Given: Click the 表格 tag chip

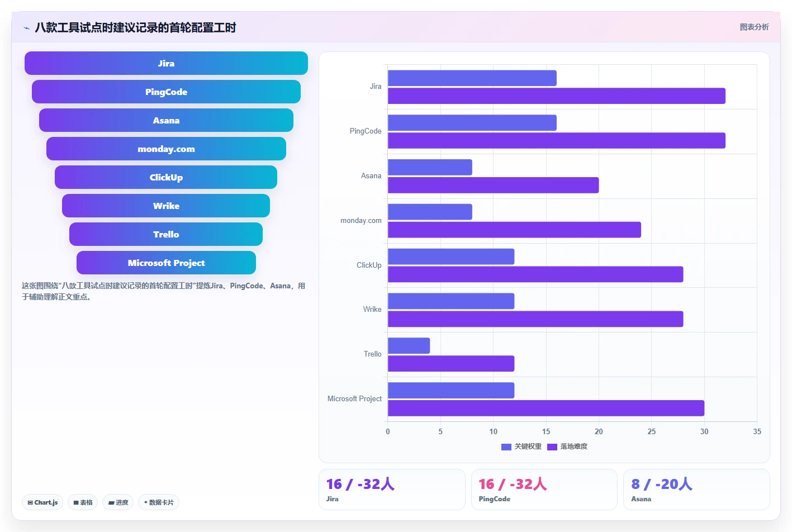Looking at the screenshot, I should coord(83,502).
